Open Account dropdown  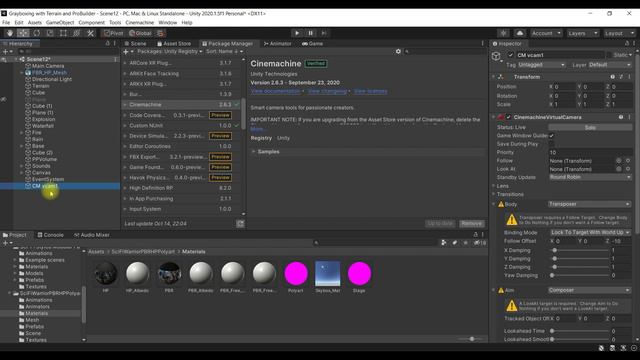pyautogui.click(x=546, y=33)
